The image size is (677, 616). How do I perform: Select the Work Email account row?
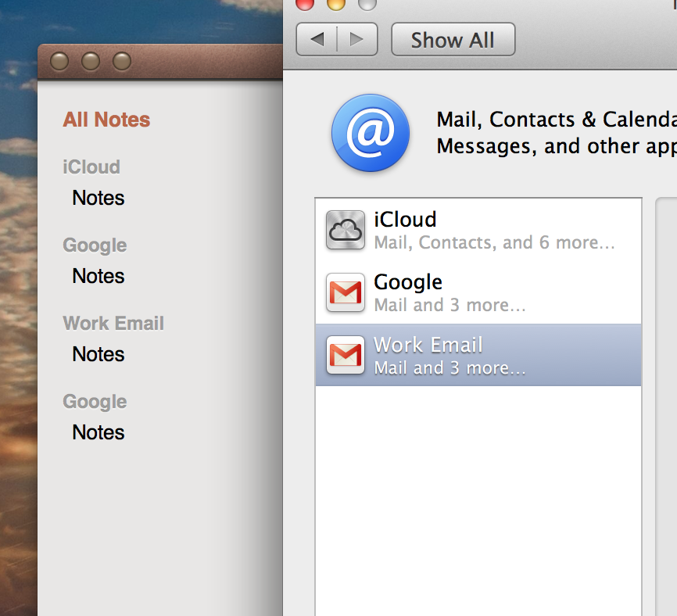coord(478,355)
